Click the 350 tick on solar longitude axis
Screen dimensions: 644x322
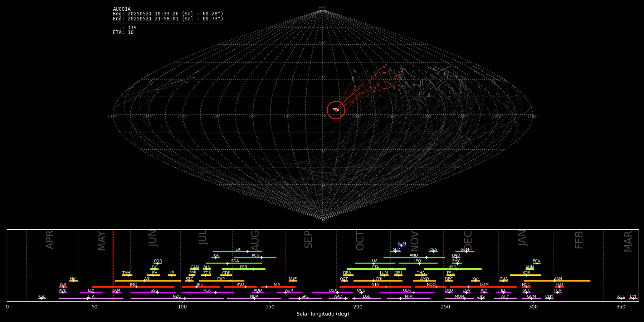[x=621, y=307]
